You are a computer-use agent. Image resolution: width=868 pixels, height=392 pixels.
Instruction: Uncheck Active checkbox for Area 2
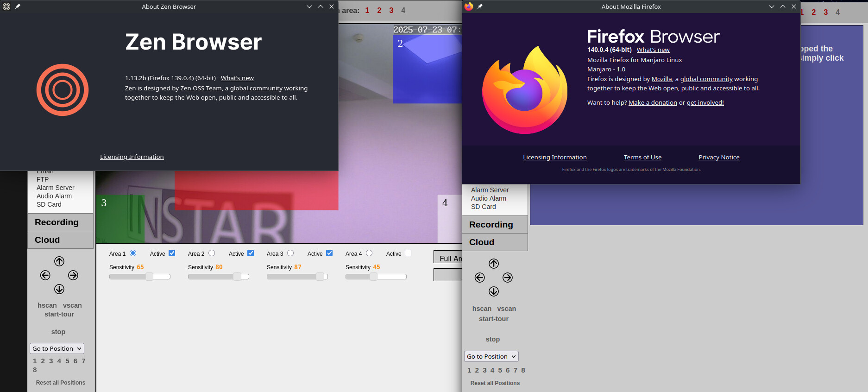(x=251, y=253)
